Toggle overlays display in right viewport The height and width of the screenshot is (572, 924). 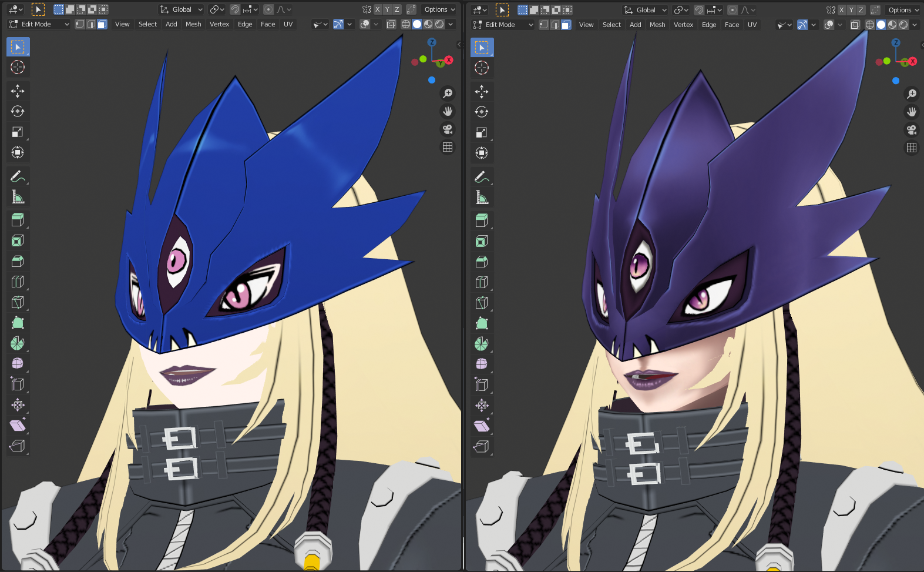pos(829,25)
